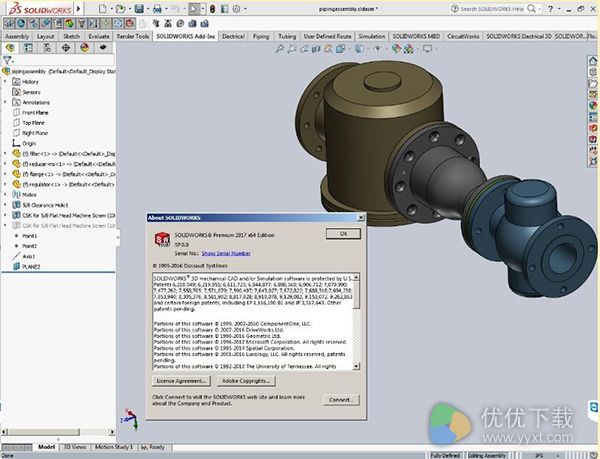Expand the reducer component node

tap(5, 164)
